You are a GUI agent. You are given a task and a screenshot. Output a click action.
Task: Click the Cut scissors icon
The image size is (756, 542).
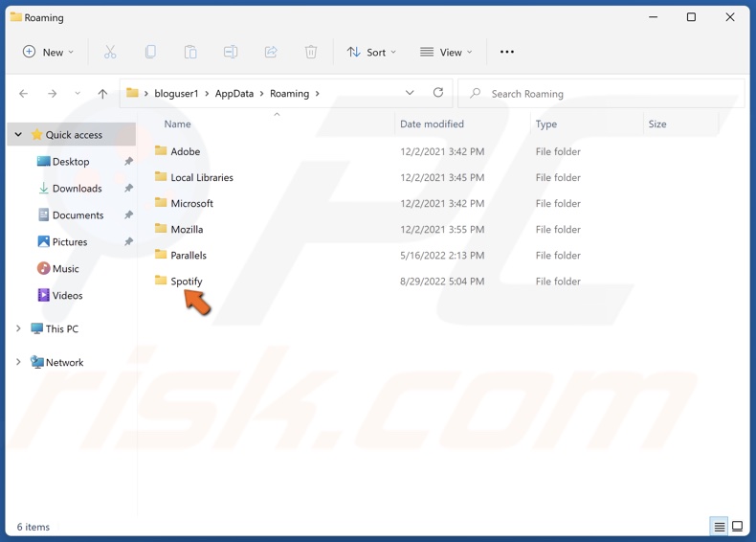point(110,52)
